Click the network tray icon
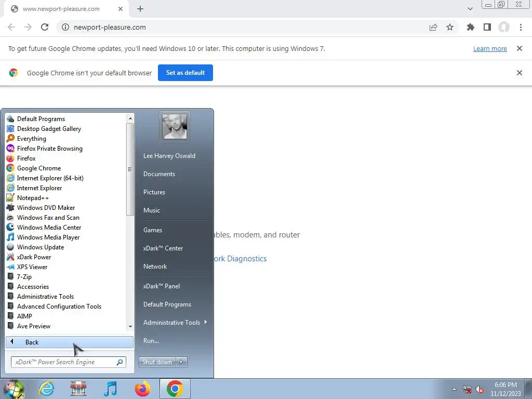The image size is (532, 399). tap(467, 389)
